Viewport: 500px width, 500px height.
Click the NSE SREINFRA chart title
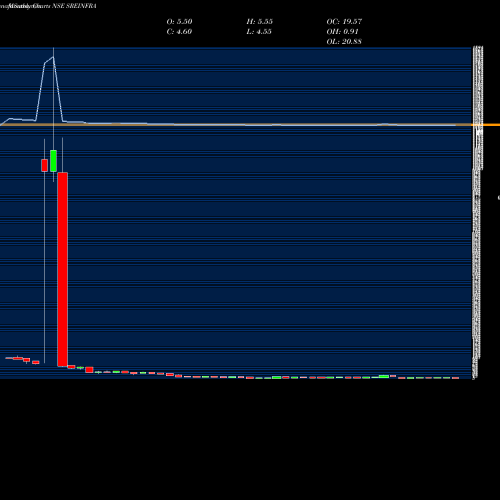click(x=74, y=6)
